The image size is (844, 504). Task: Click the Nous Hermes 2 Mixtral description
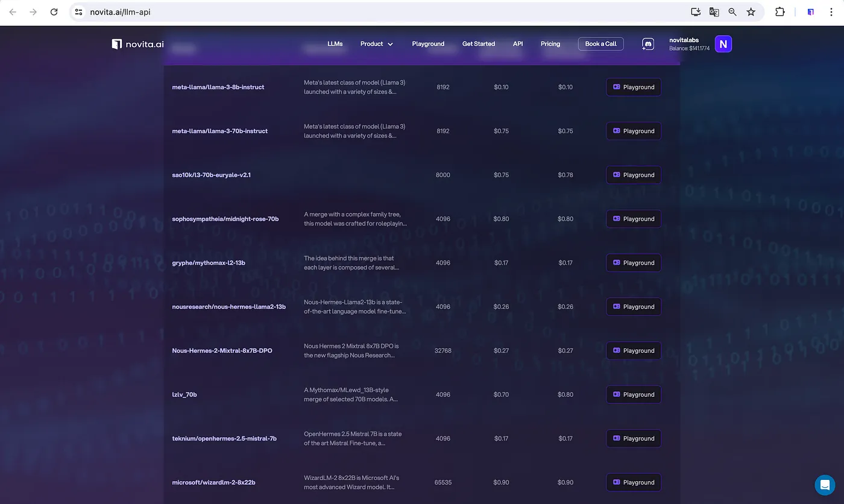point(351,351)
